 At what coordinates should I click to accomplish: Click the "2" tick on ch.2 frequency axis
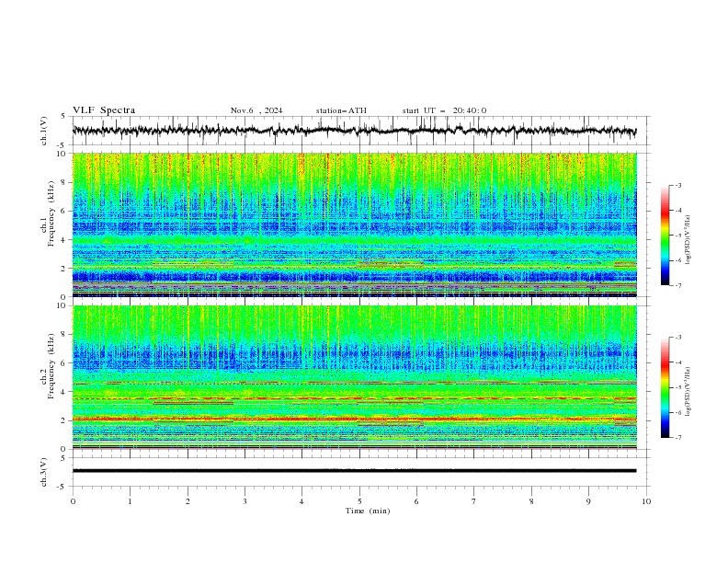coord(65,420)
